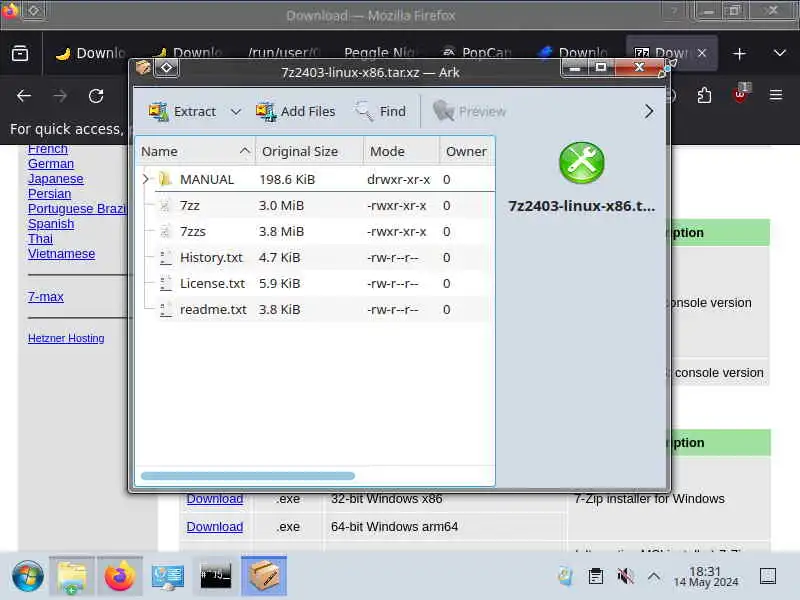800x600 pixels.
Task: Expand the Ark toolbar overflow chevron
Action: [648, 111]
